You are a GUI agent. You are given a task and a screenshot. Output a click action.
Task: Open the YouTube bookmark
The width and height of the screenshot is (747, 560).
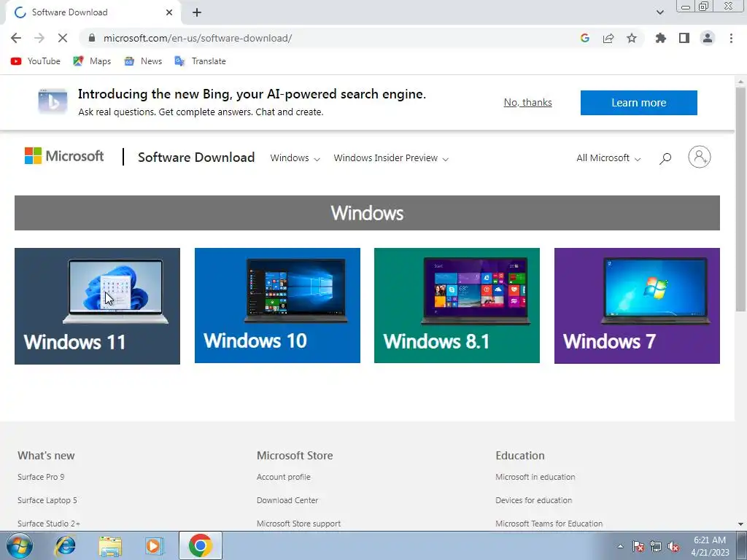(x=36, y=61)
